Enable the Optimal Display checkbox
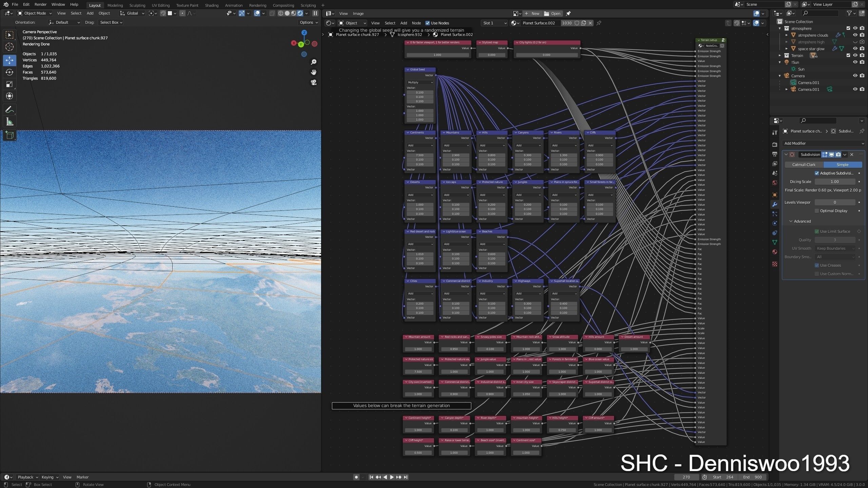Screen dimensions: 868x488 (817, 211)
